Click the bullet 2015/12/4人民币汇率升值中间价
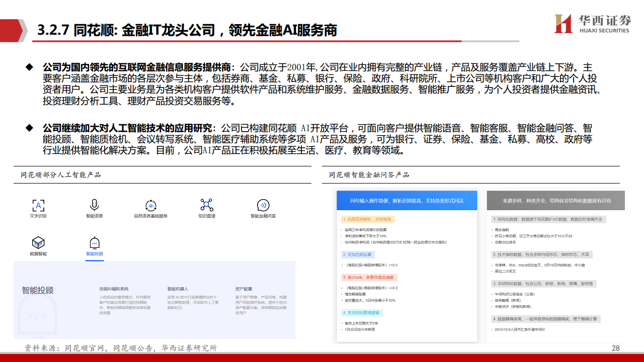644x362 pixels. [520, 329]
